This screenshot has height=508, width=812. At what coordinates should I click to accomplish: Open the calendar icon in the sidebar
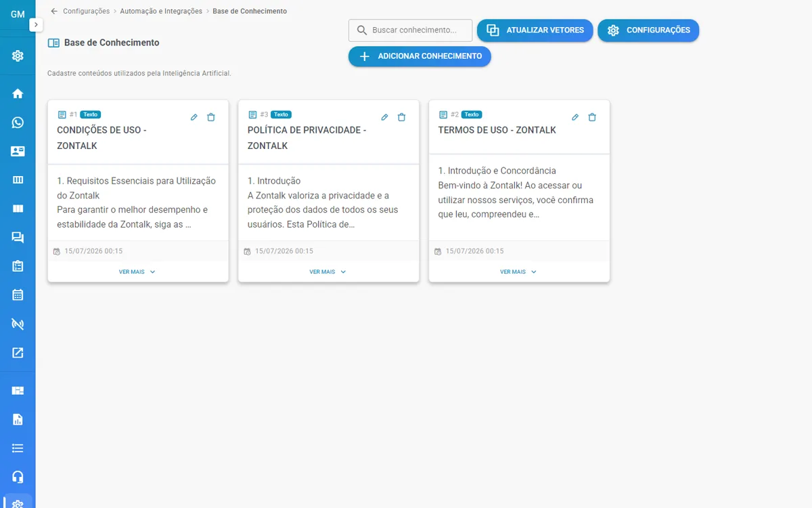click(x=18, y=295)
